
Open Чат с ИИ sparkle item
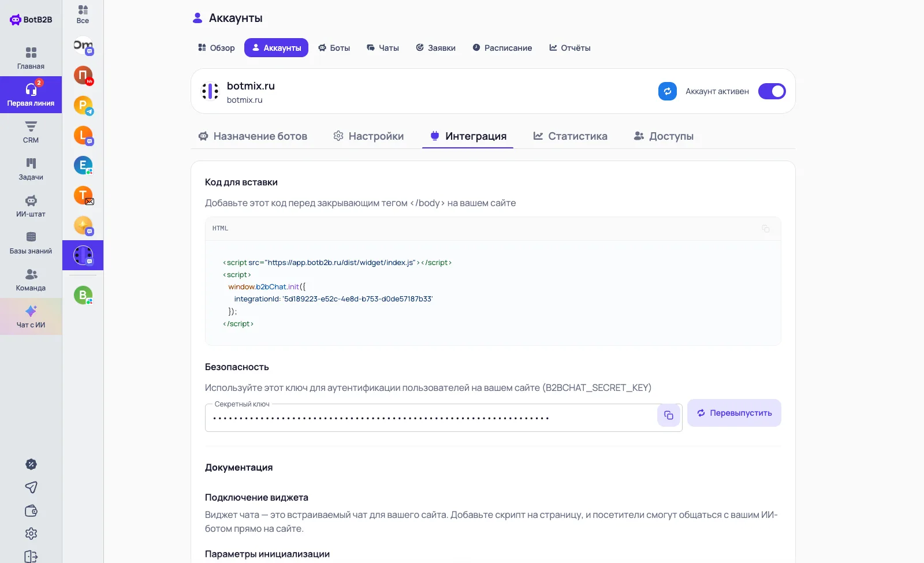(31, 316)
